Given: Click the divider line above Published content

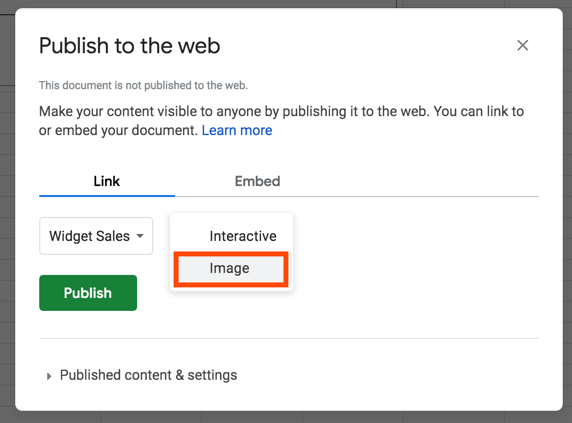Looking at the screenshot, I should click(x=289, y=338).
